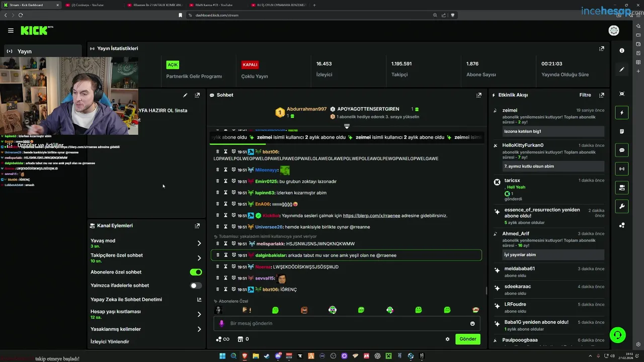The width and height of the screenshot is (644, 362).
Task: Click the purple microphone icon in message box
Action: pyautogui.click(x=222, y=323)
